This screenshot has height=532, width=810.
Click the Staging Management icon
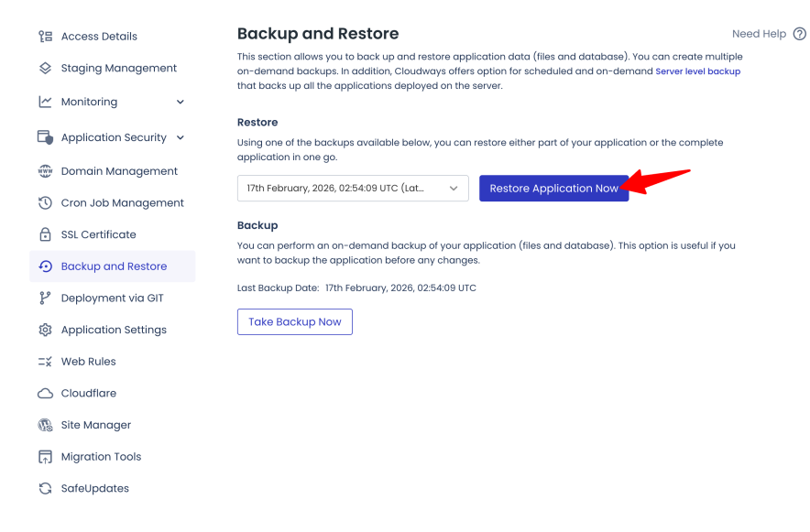41,68
